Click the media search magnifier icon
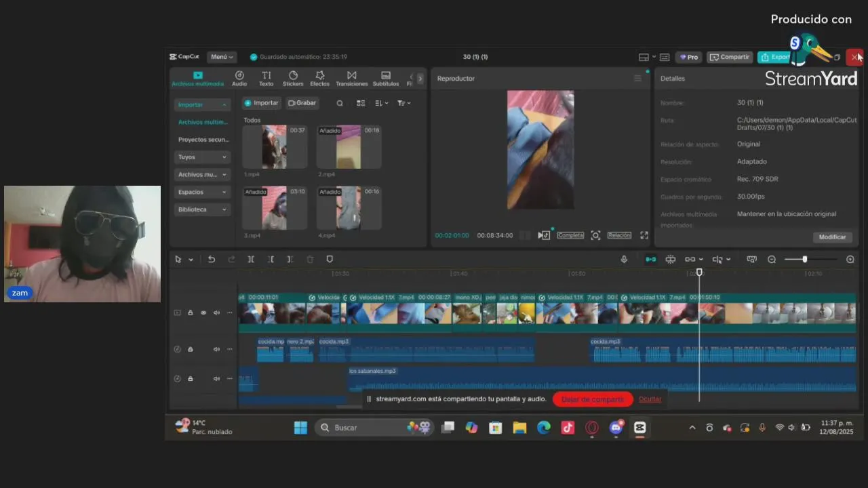868x488 pixels. pyautogui.click(x=340, y=103)
